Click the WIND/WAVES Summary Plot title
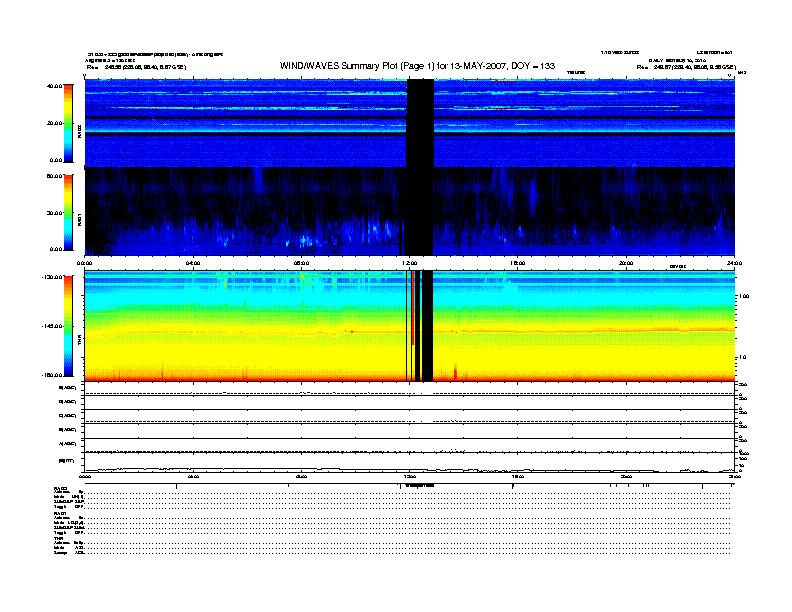 tap(417, 66)
